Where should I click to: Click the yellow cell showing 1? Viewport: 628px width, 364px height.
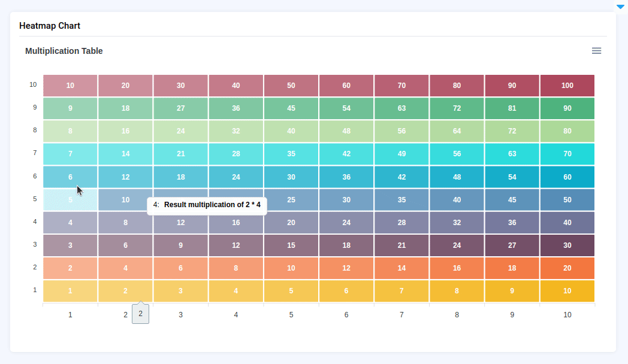coord(70,291)
